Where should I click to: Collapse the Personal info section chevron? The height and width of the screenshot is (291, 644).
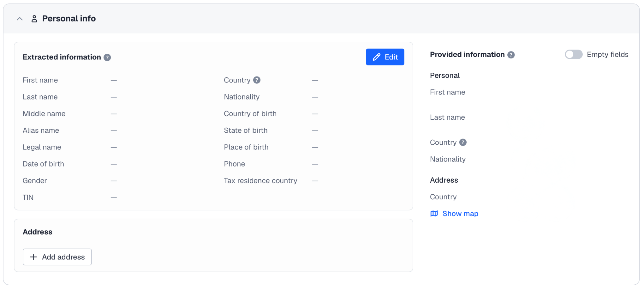[x=20, y=19]
